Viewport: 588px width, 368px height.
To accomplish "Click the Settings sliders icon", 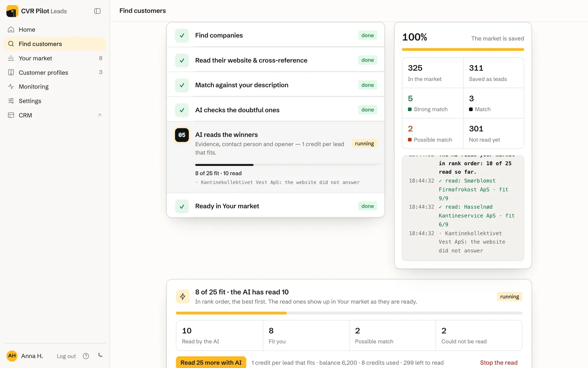I will [x=11, y=101].
